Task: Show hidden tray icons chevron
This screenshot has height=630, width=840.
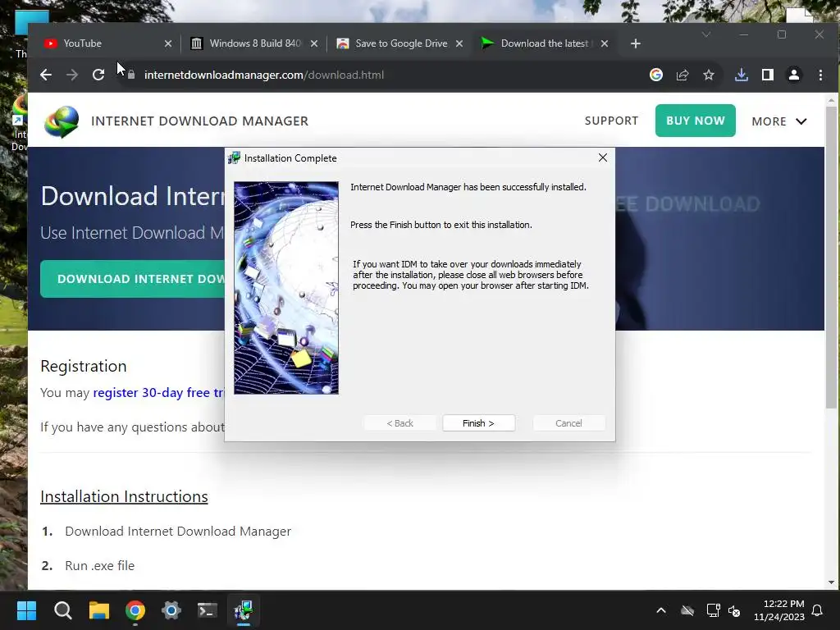Action: click(x=661, y=610)
